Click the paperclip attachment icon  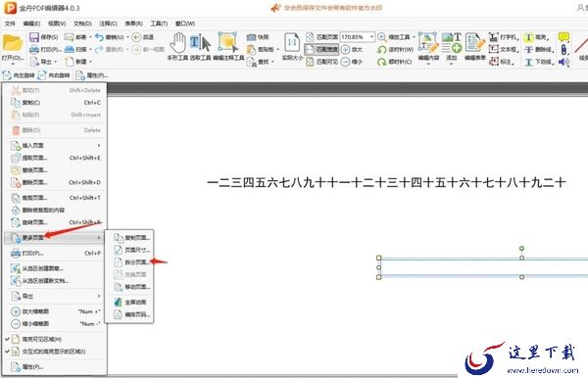[x=563, y=49]
